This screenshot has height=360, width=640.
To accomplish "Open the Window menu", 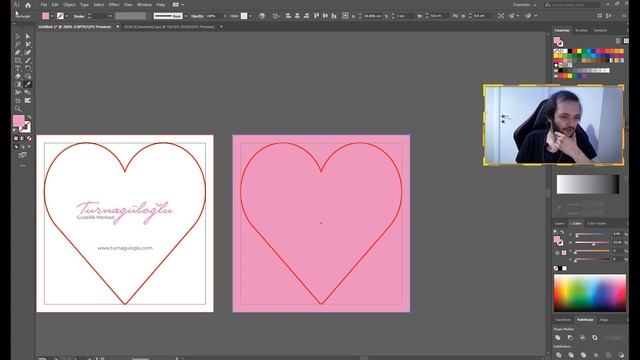I will click(144, 5).
